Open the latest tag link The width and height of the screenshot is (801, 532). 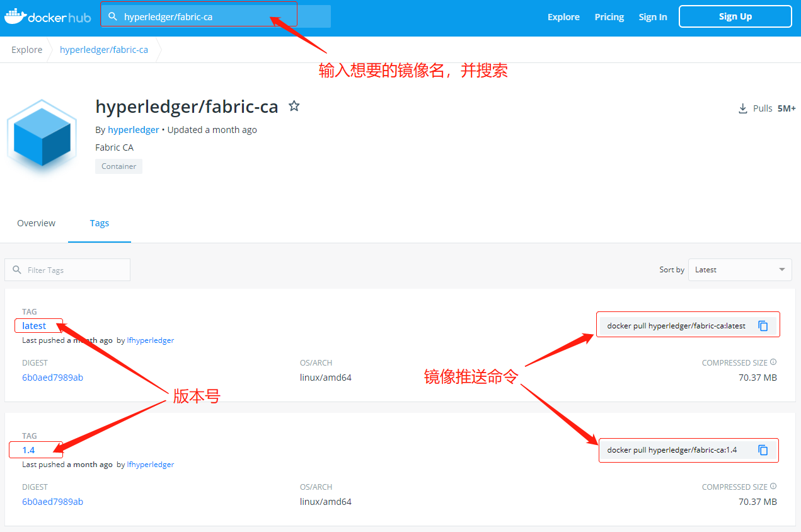click(x=34, y=326)
